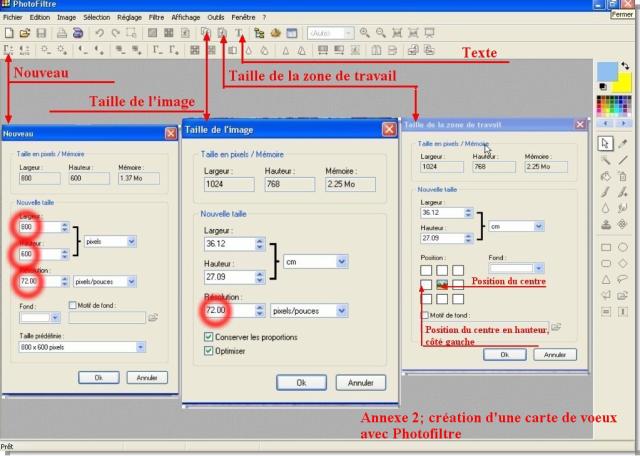Select the Pipette eyedropper tool
This screenshot has width=640, height=456.
(623, 143)
